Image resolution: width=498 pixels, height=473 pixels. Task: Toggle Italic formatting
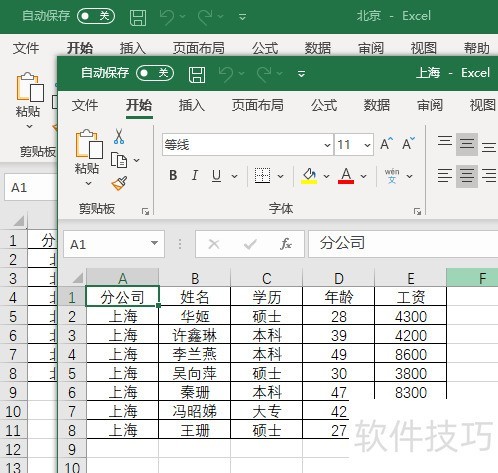point(195,175)
